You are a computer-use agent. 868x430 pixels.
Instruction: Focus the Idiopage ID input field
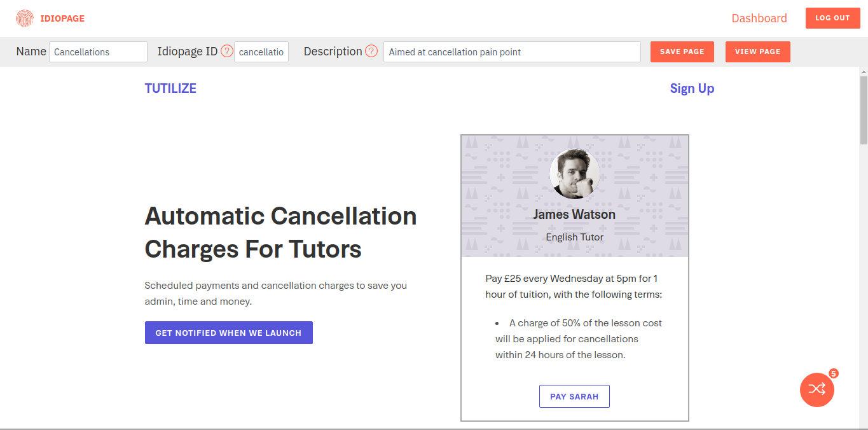pos(261,52)
